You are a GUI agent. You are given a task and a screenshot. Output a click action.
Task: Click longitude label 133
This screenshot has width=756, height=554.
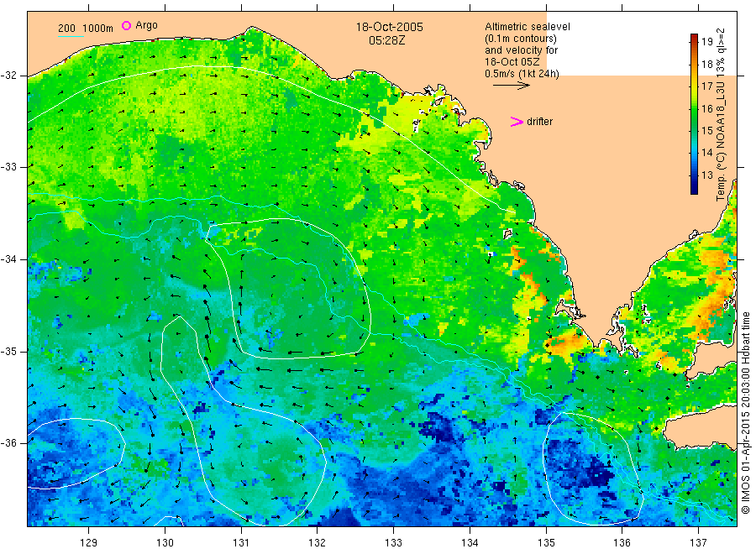393,542
